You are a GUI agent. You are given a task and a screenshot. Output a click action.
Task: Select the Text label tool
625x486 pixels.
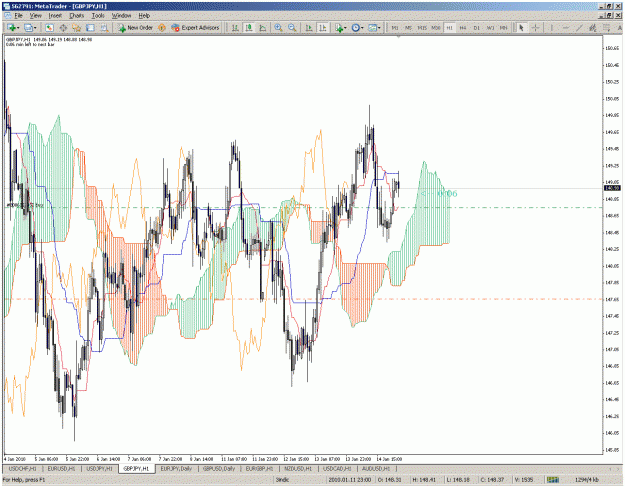[x=620, y=28]
